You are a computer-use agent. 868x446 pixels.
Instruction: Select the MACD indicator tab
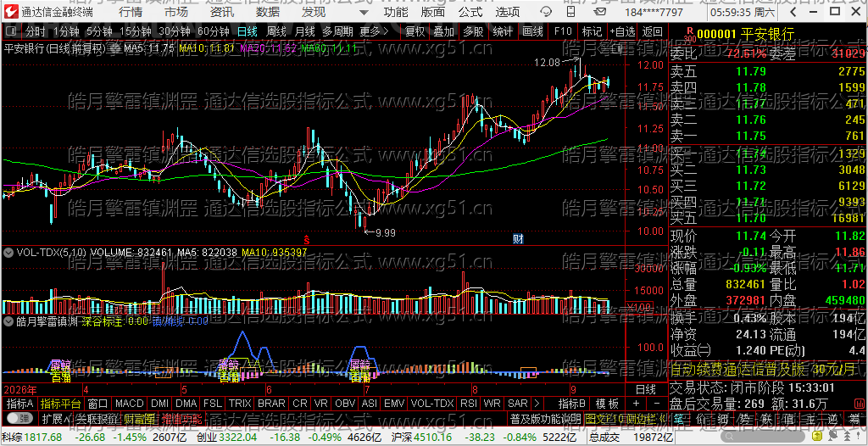pos(130,404)
